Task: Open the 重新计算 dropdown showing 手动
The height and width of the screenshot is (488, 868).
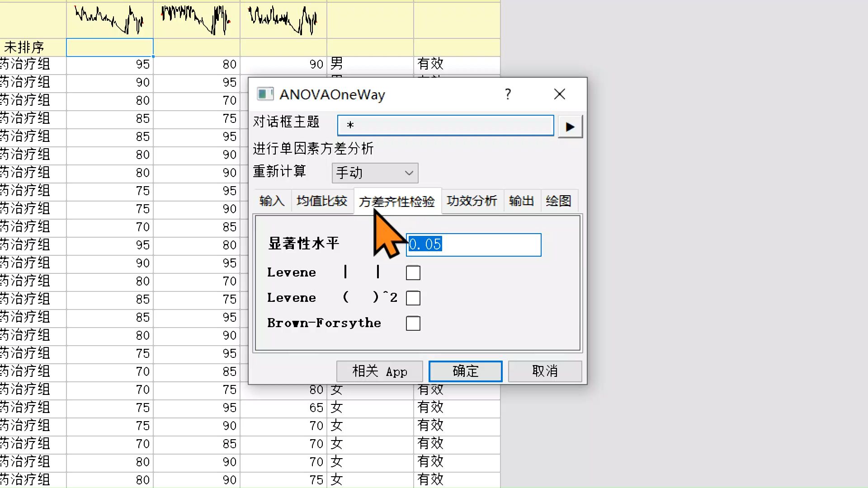Action: 374,173
